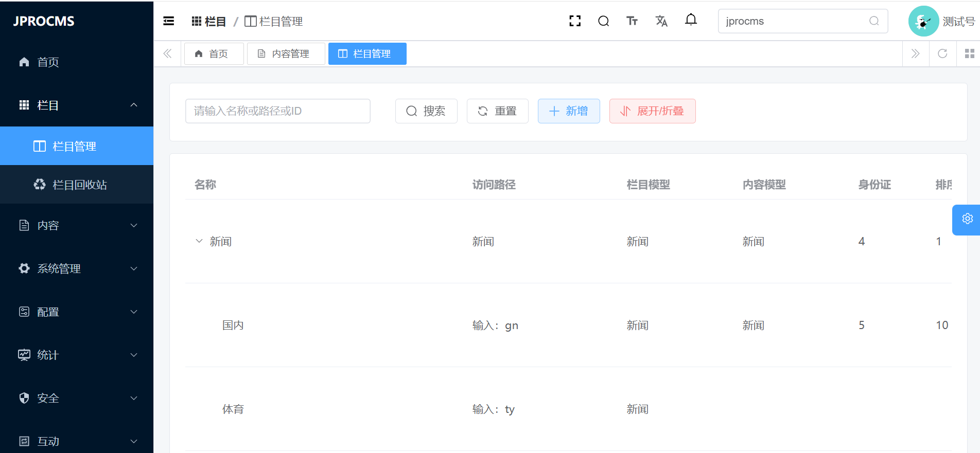Screen dimensions: 980x453
Task: Click the 重置 button
Action: [497, 111]
